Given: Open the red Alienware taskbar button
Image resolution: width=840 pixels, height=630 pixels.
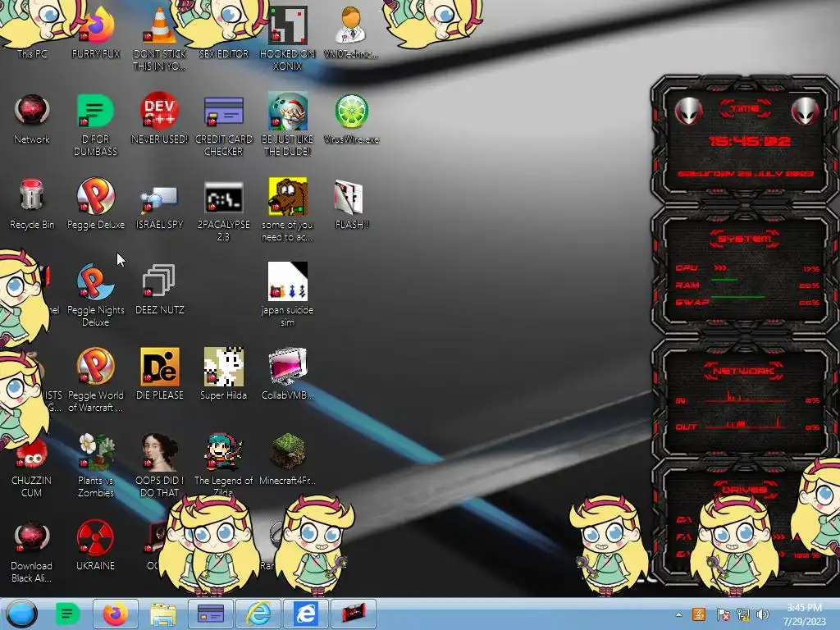Looking at the screenshot, I should click(x=353, y=614).
